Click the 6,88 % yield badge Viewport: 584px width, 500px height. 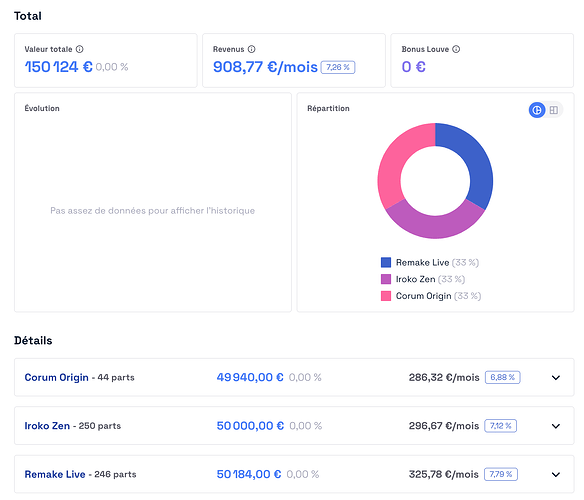(502, 377)
